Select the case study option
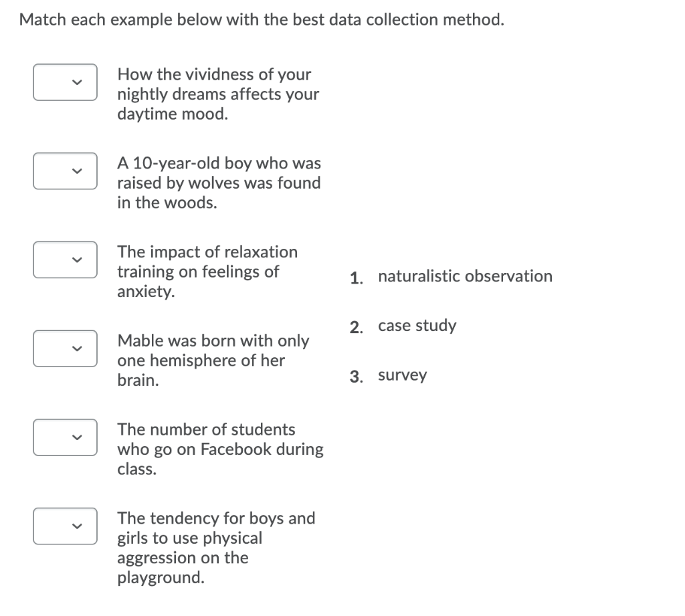The image size is (685, 616). pyautogui.click(x=417, y=325)
